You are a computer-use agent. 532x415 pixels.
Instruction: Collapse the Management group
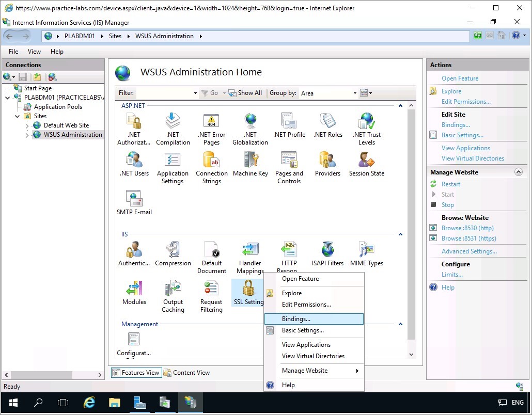coord(400,324)
